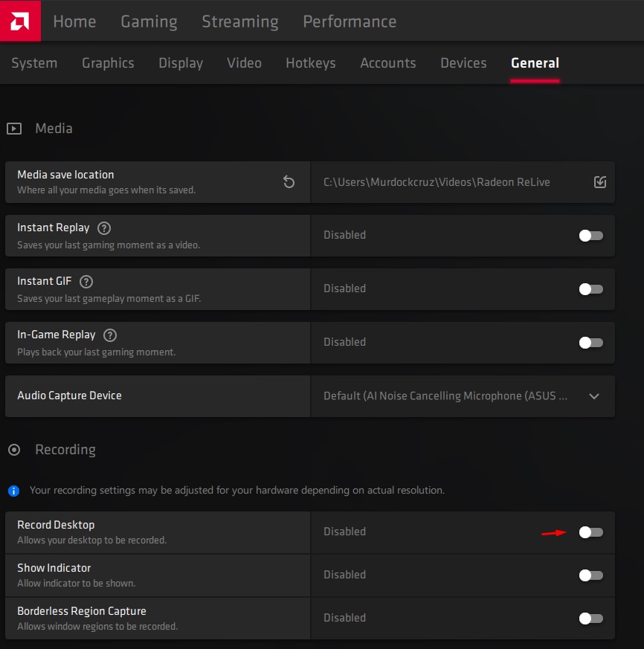Select the Performance menu item
The width and height of the screenshot is (644, 649).
pos(350,22)
